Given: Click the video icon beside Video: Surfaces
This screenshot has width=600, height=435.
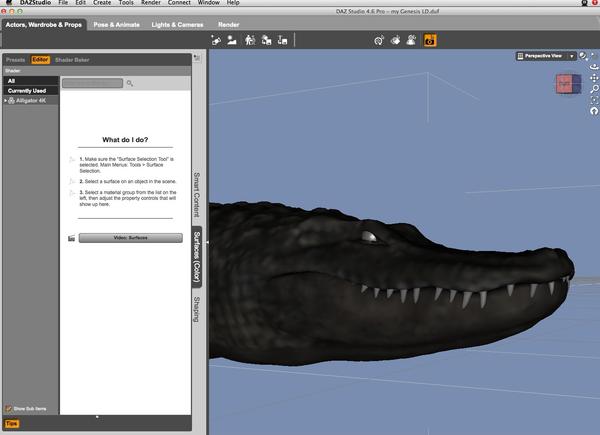Looking at the screenshot, I should 71,238.
